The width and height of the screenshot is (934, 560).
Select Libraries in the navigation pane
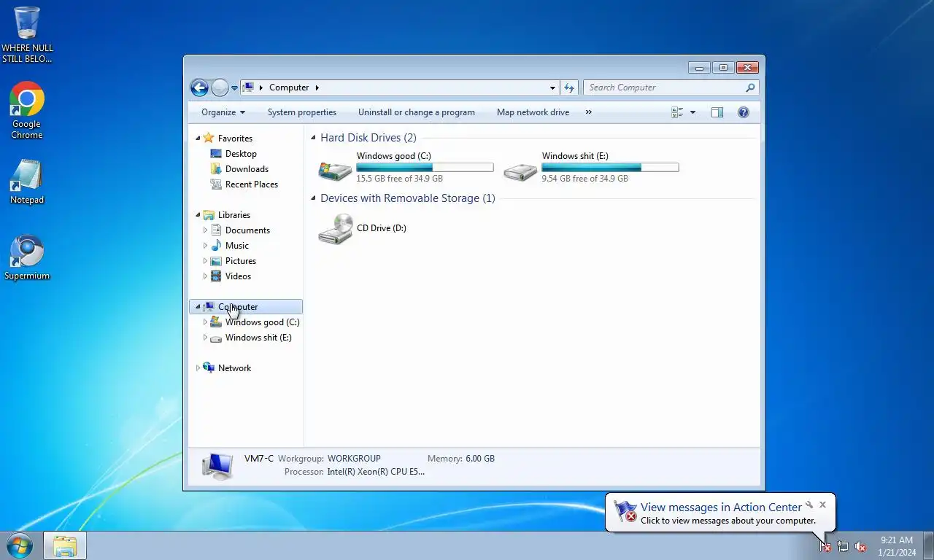click(234, 215)
